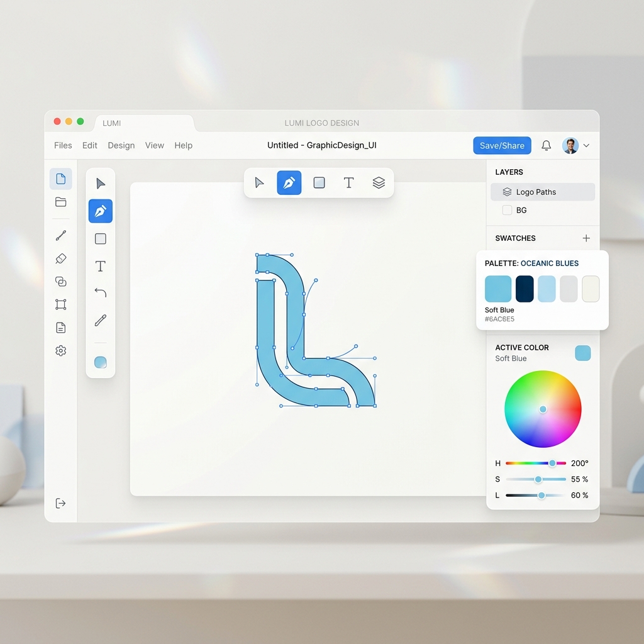Click the 60 % lightness value
This screenshot has height=644, width=644.
pyautogui.click(x=579, y=496)
